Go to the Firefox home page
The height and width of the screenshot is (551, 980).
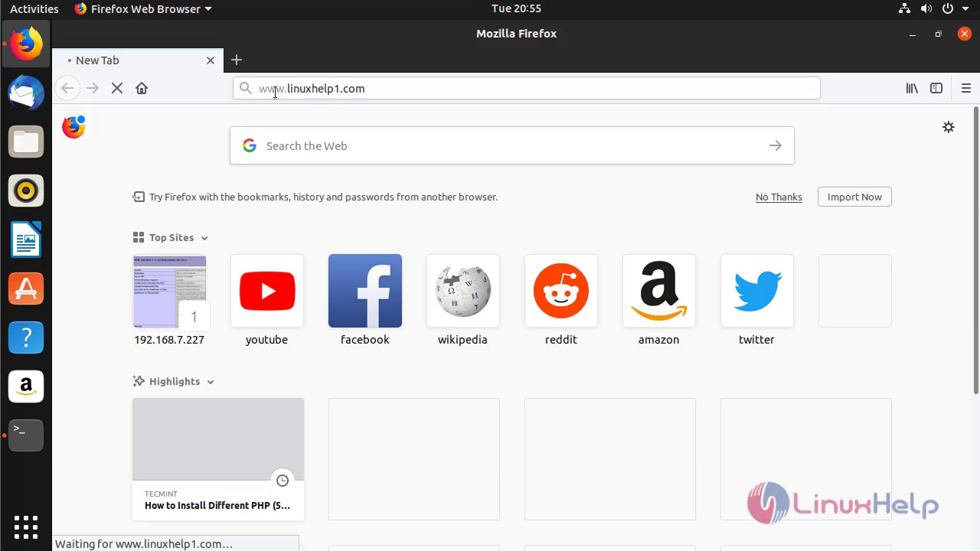click(142, 88)
